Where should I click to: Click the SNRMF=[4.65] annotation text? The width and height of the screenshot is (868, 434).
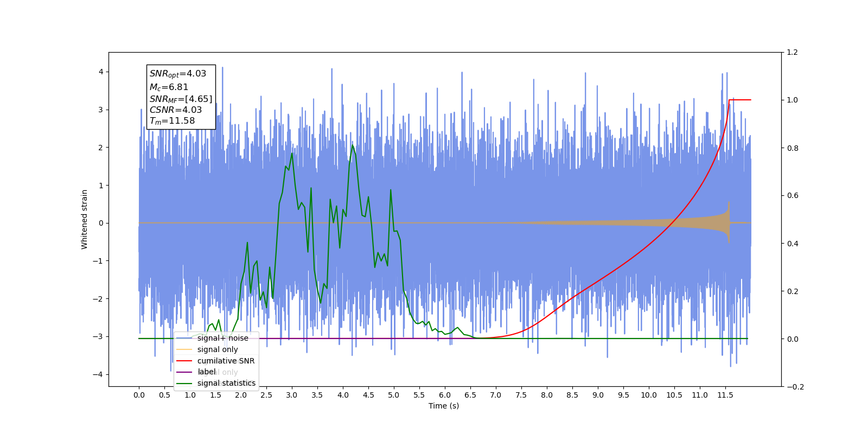181,99
